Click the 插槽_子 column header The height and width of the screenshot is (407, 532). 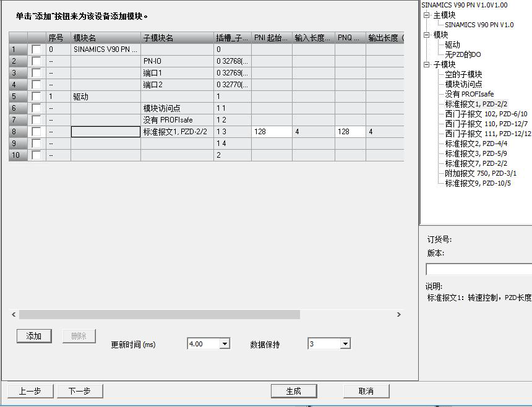(233, 38)
